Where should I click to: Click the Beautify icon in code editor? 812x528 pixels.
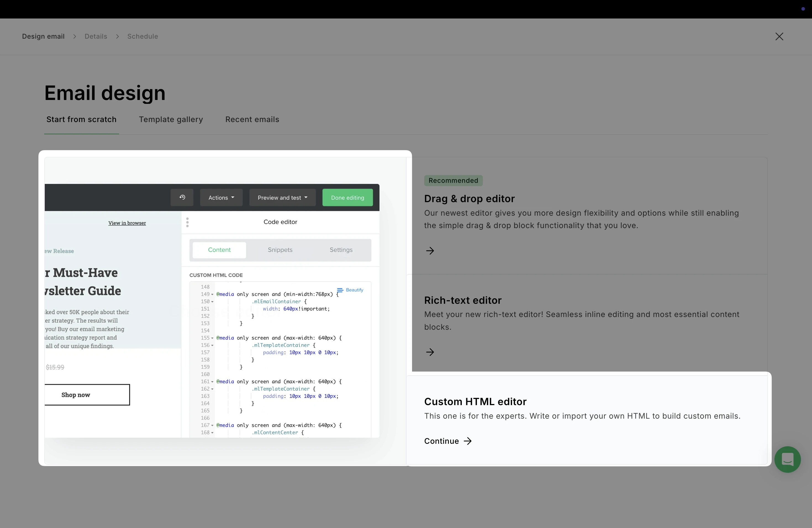click(x=340, y=290)
